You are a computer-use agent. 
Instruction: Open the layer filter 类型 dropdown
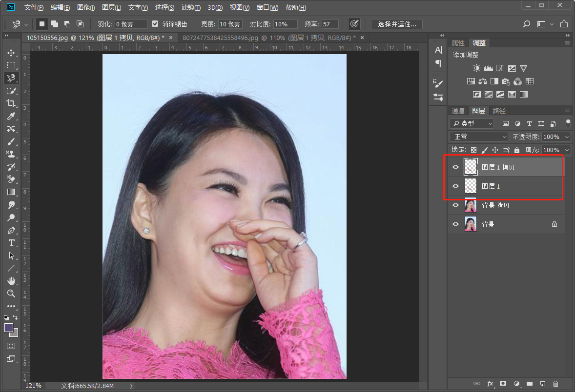click(x=472, y=124)
